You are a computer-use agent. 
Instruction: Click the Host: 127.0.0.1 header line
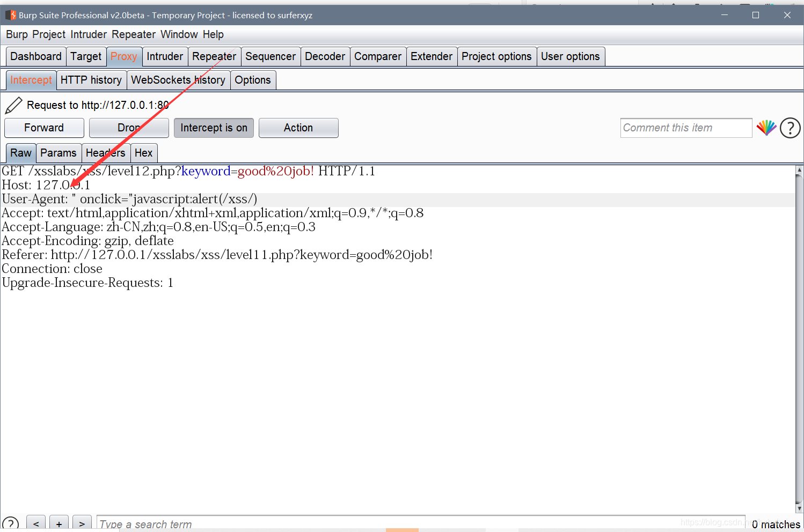click(46, 185)
